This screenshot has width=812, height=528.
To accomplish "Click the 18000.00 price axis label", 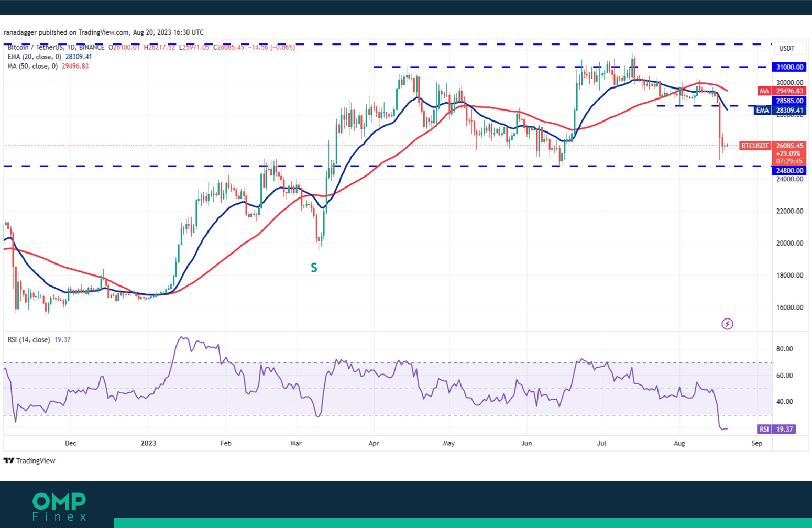I will click(789, 276).
